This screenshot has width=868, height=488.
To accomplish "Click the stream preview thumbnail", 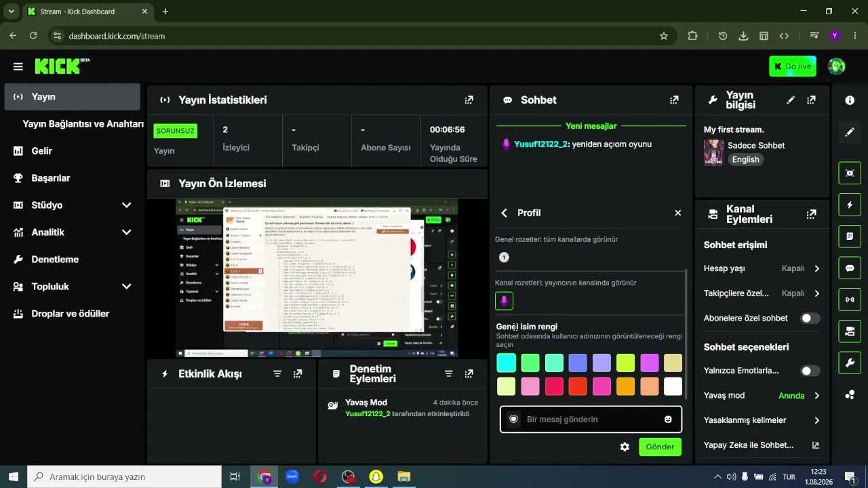I will (x=317, y=278).
